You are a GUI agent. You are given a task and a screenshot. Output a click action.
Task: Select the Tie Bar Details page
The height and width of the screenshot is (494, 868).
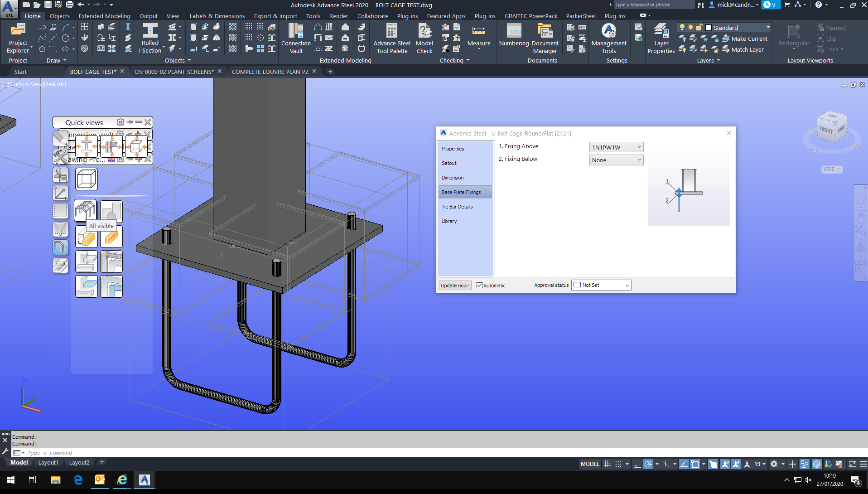(x=458, y=207)
